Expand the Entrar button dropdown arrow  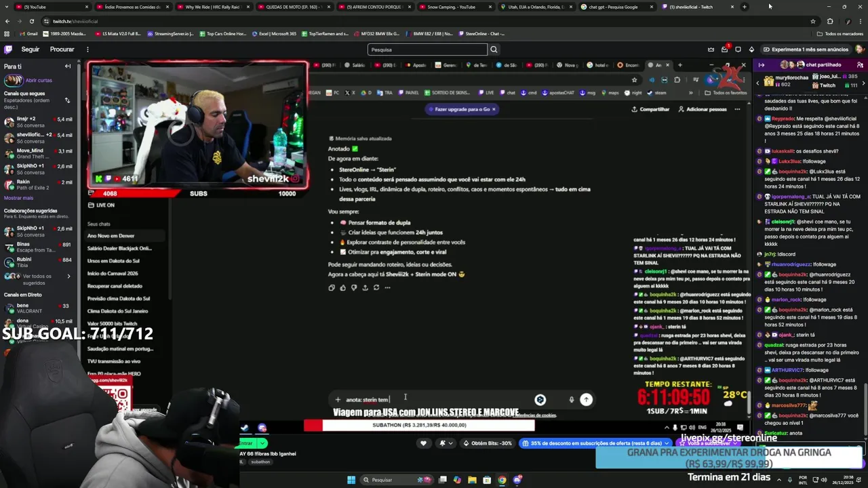pyautogui.click(x=262, y=443)
